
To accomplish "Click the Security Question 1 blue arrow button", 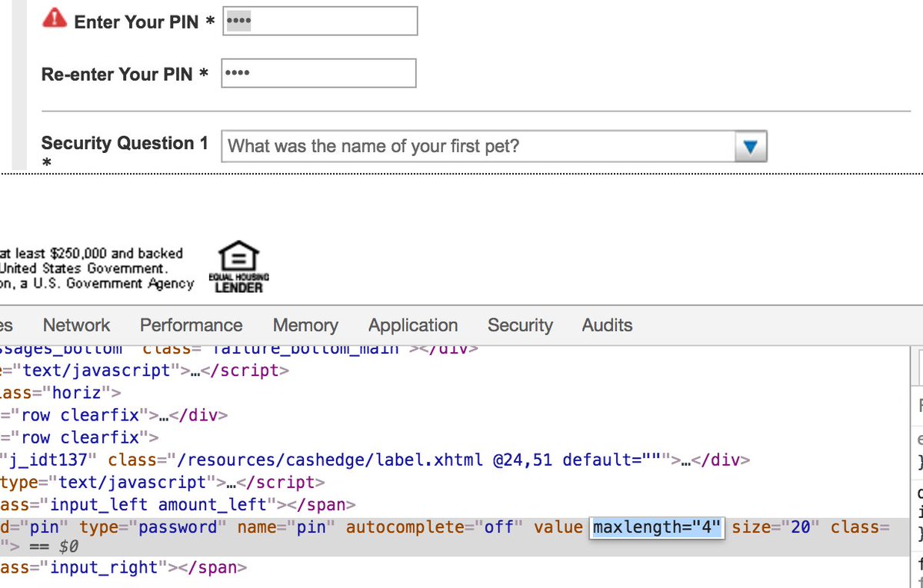I will coord(751,146).
